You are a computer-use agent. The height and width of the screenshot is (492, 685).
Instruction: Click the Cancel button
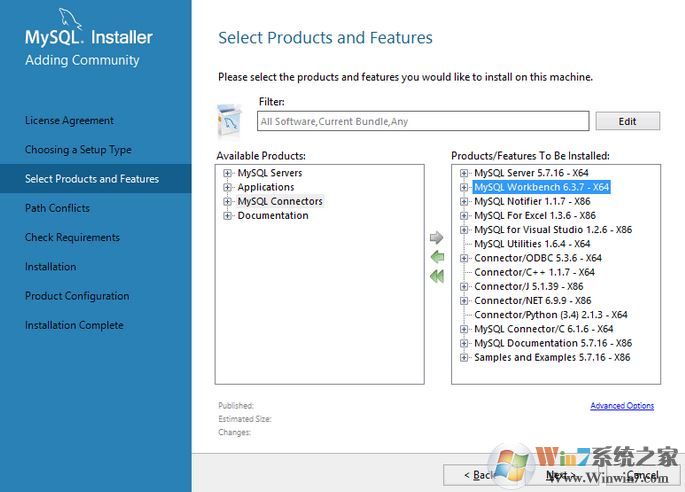642,475
